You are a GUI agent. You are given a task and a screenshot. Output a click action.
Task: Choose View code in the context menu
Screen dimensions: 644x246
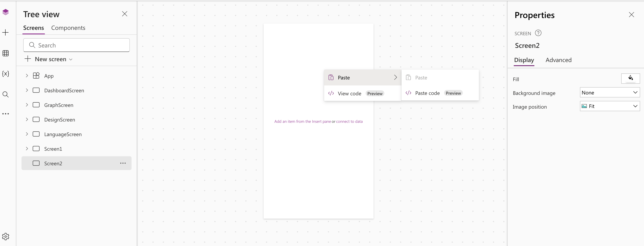(362, 93)
